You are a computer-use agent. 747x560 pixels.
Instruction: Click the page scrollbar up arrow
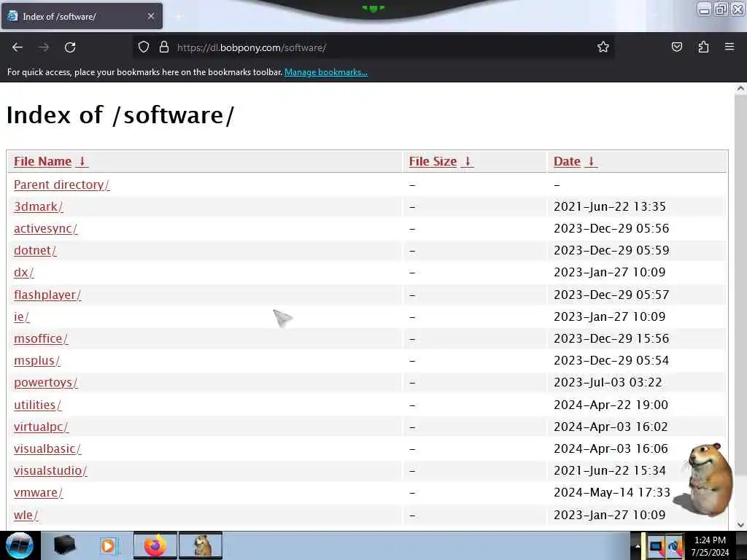tap(740, 88)
